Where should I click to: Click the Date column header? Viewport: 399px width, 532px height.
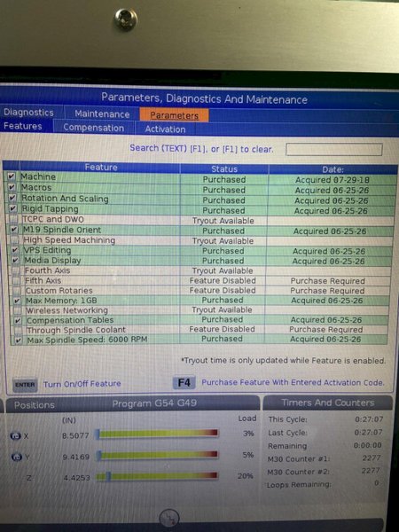click(332, 169)
